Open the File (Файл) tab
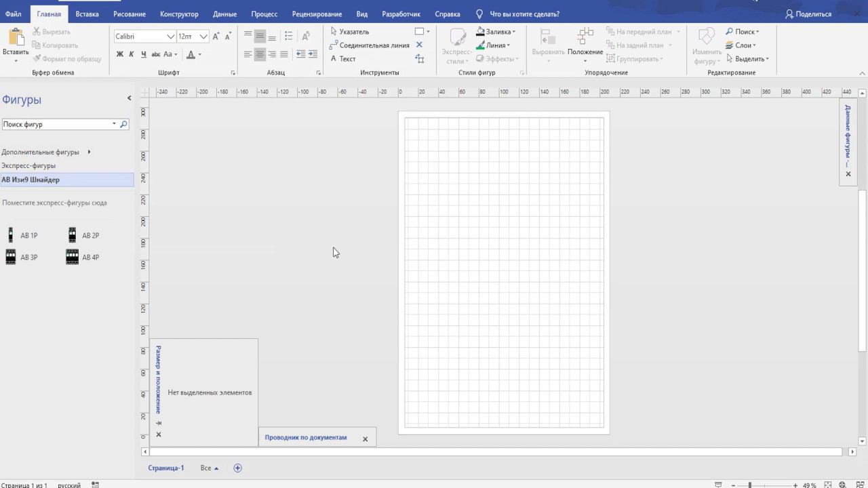The image size is (868, 488). click(x=13, y=14)
